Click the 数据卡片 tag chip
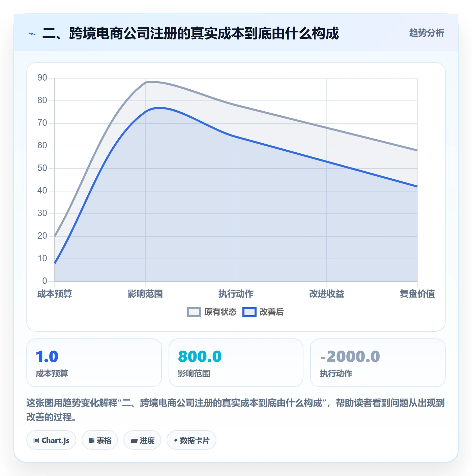This screenshot has width=472, height=476. 191,440
